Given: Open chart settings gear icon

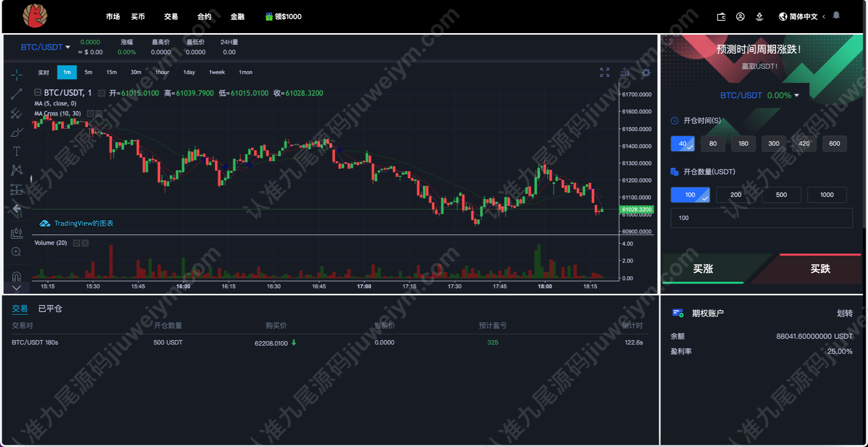Looking at the screenshot, I should coord(646,72).
